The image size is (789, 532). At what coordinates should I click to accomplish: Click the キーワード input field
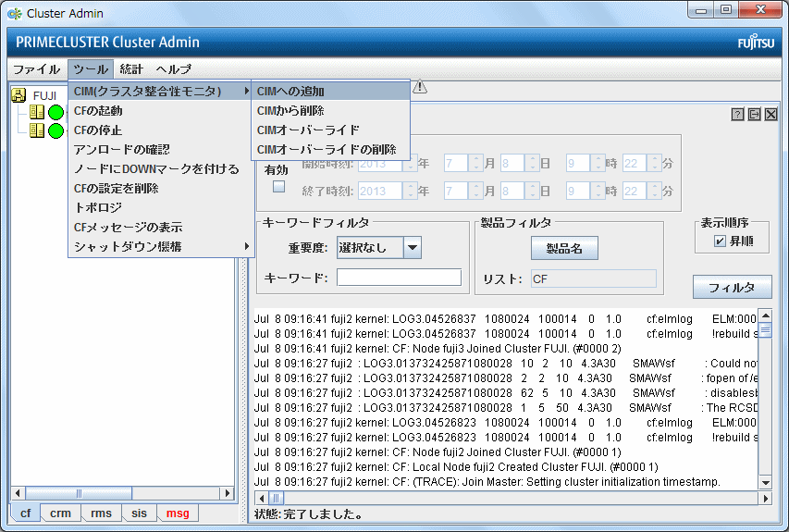[399, 278]
